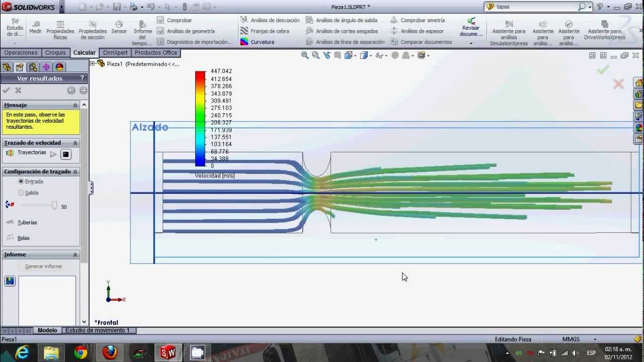Click the search commands input field
The height and width of the screenshot is (362, 644).
pos(536,7)
